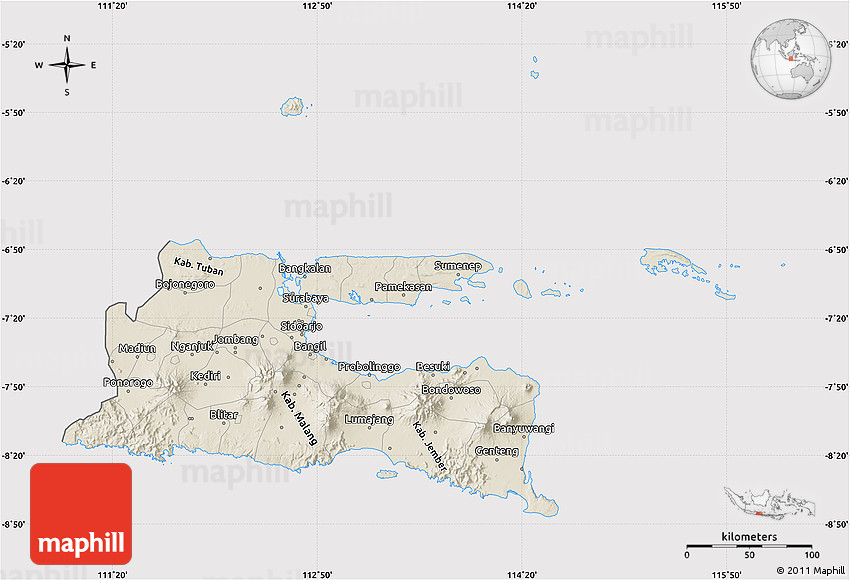The height and width of the screenshot is (580, 850).
Task: Click the compass rose icon
Action: 67,66
